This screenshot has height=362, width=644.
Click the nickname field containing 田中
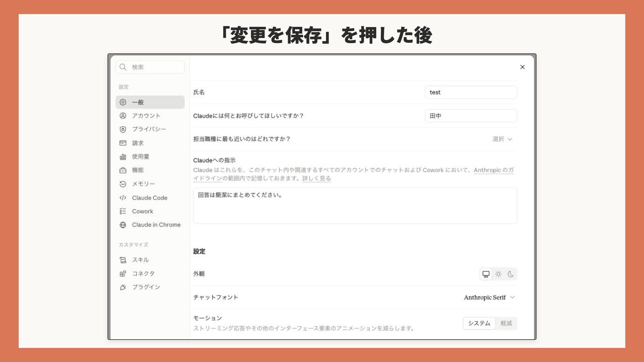point(471,116)
